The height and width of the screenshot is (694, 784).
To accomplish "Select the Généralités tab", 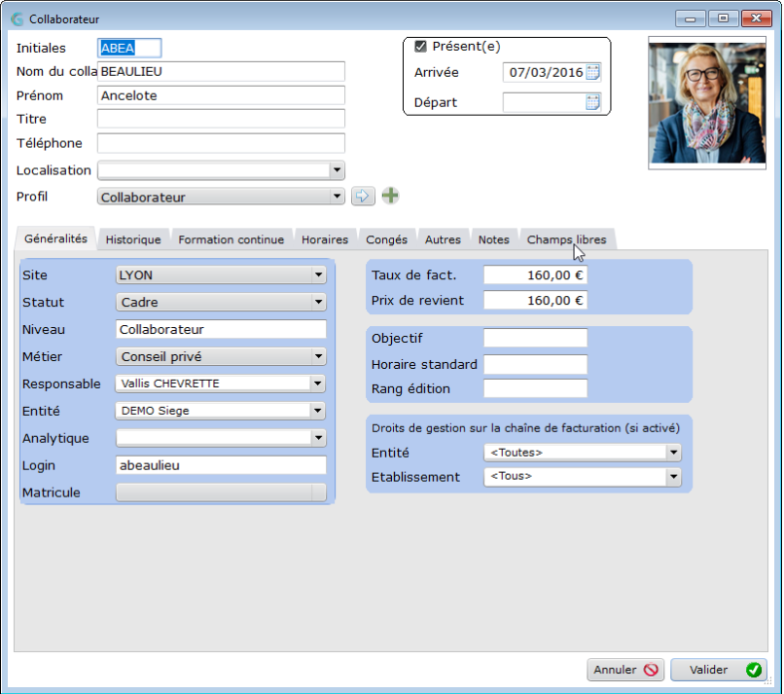I will (55, 238).
